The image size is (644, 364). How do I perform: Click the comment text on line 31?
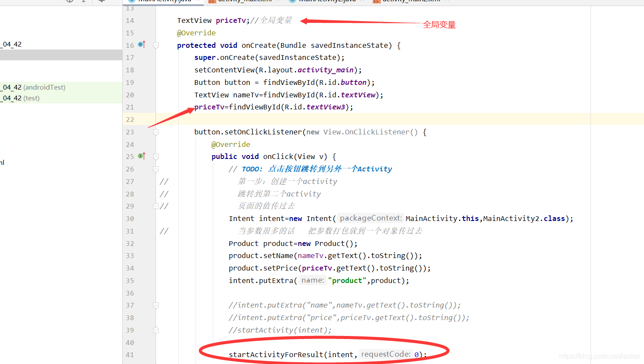click(330, 231)
